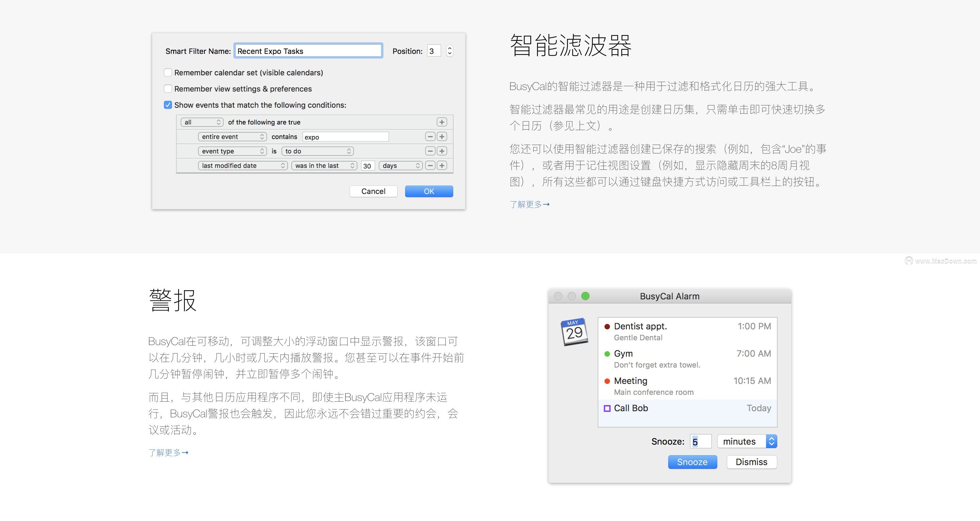The height and width of the screenshot is (521, 980).
Task: Open the 'days' unit dropdown
Action: pos(401,166)
